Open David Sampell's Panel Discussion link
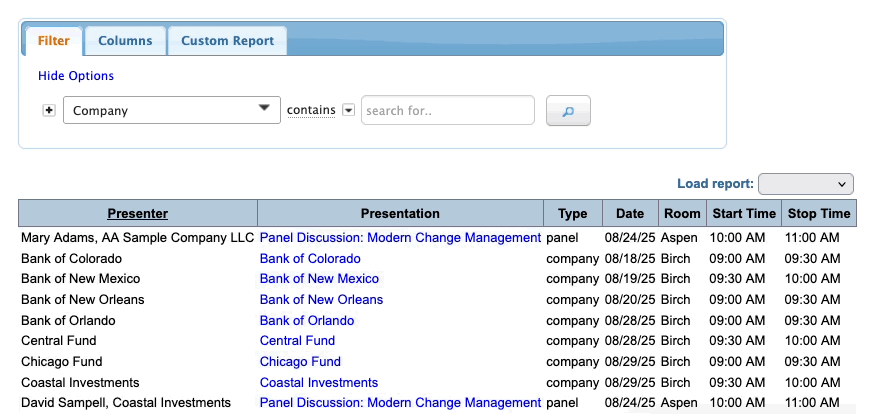The image size is (876, 414). [400, 403]
